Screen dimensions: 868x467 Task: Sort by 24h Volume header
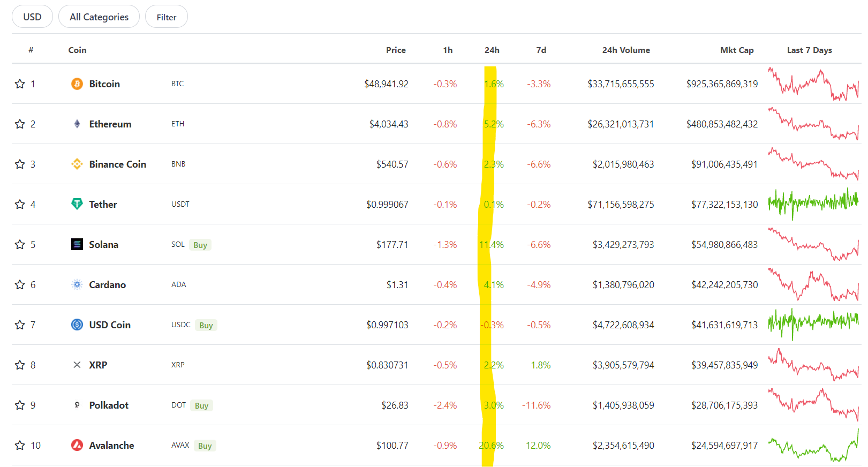(626, 50)
